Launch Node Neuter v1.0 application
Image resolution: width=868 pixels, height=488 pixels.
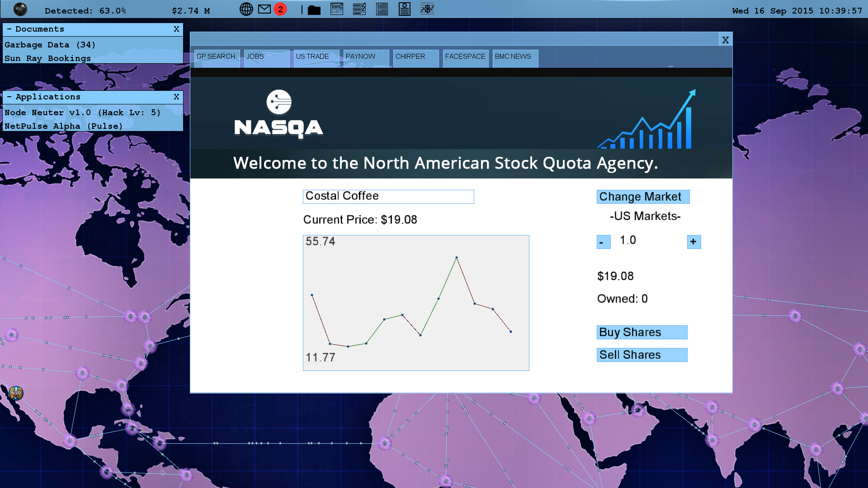(x=81, y=113)
